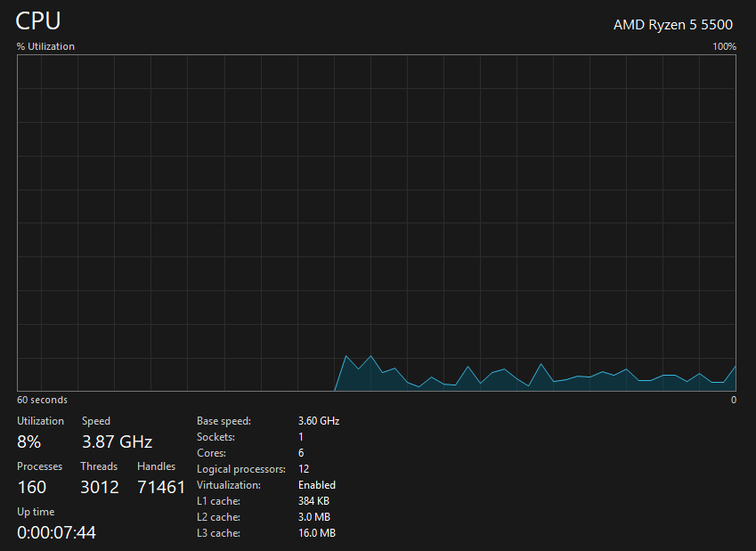
Task: Click the 3.60 GHz base speed value
Action: 319,421
